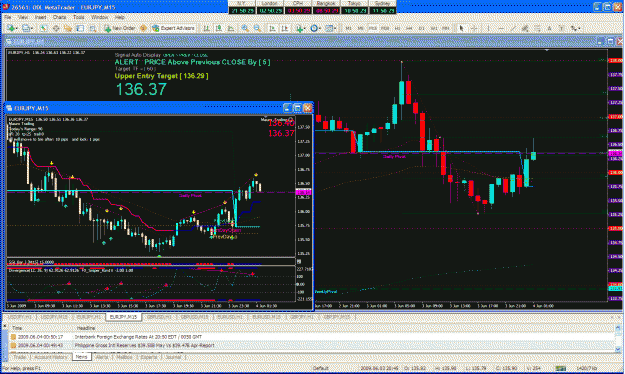Open the Window menu
Image resolution: width=625 pixels, height=374 pixels.
pos(100,17)
